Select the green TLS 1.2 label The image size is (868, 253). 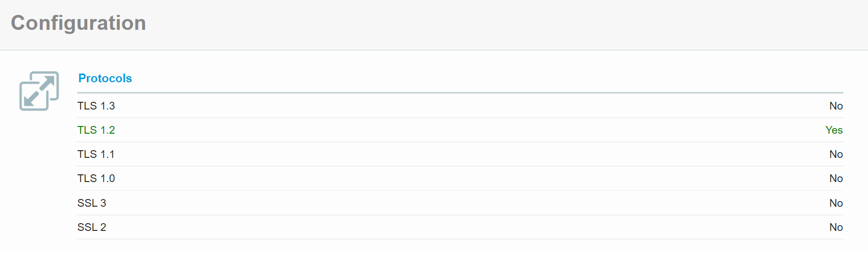pyautogui.click(x=96, y=130)
